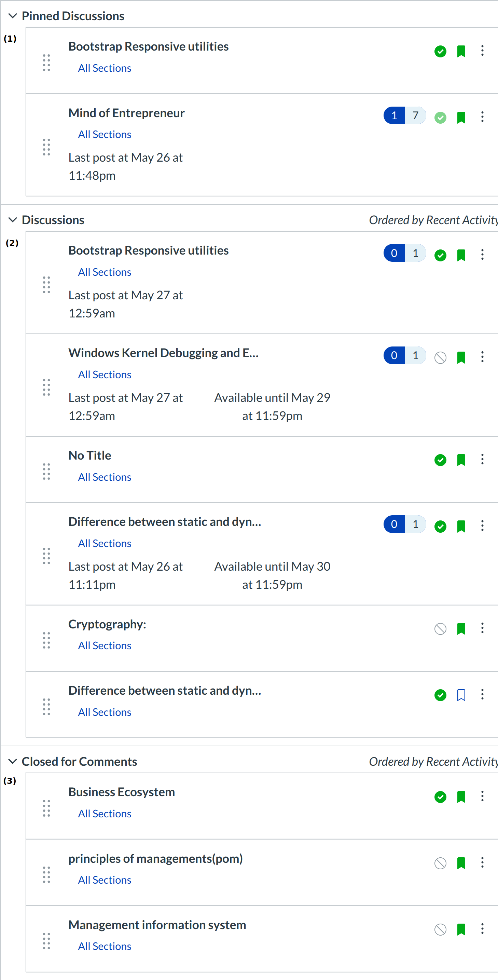
Task: Open the Business Ecosystem discussion
Action: (122, 792)
